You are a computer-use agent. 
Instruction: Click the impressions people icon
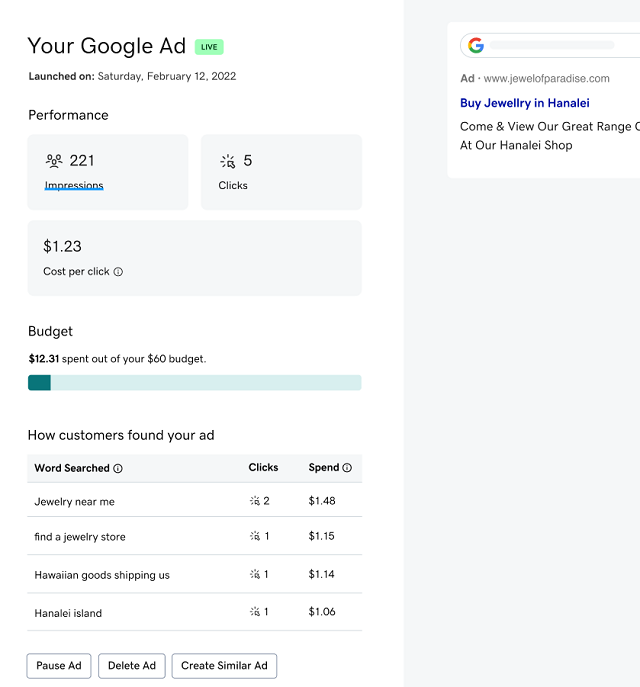(54, 161)
